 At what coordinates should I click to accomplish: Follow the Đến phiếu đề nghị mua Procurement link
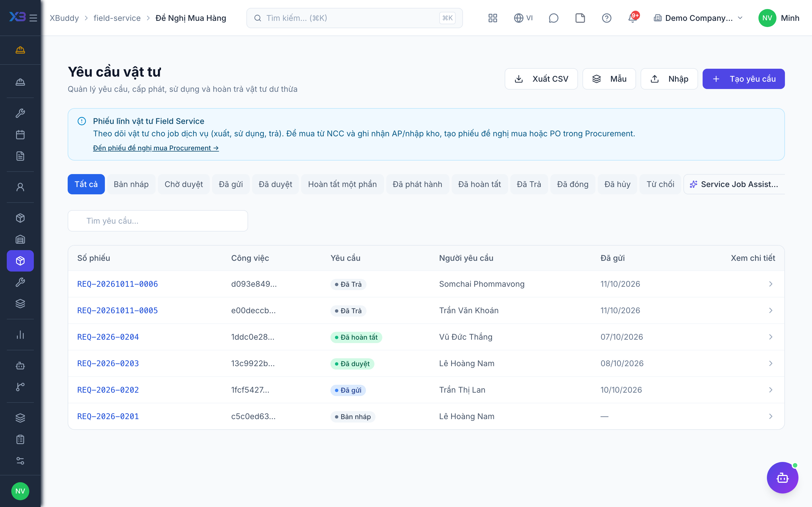[x=156, y=148]
